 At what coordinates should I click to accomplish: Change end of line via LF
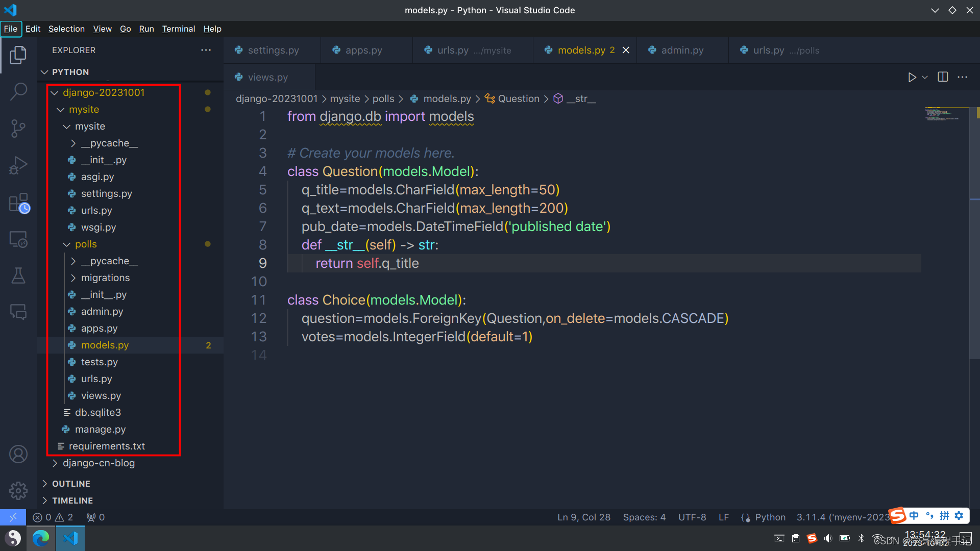pos(724,517)
